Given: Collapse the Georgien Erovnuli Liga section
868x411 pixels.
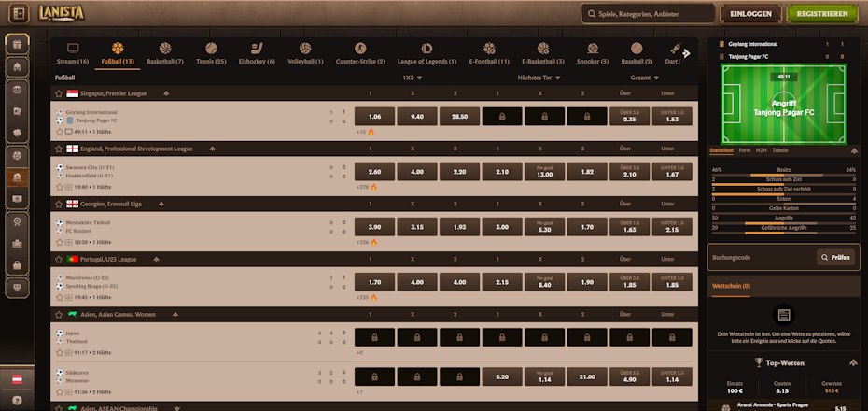Looking at the screenshot, I should coord(161,204).
